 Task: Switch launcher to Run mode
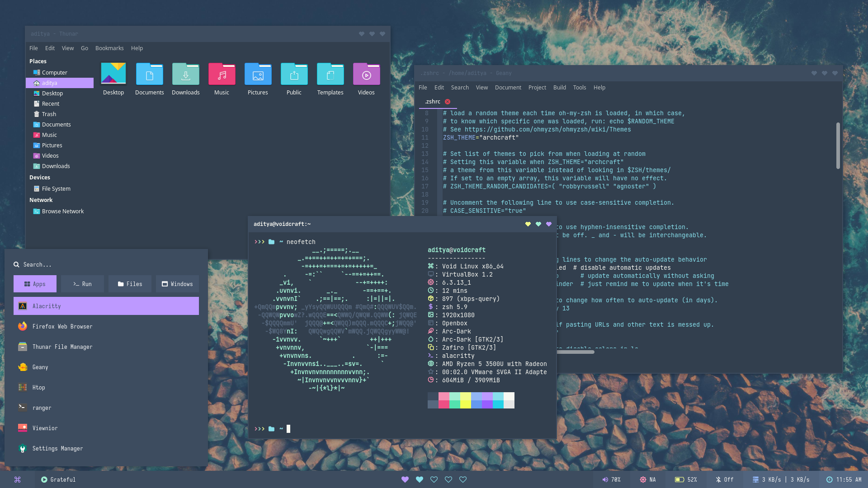click(x=82, y=284)
